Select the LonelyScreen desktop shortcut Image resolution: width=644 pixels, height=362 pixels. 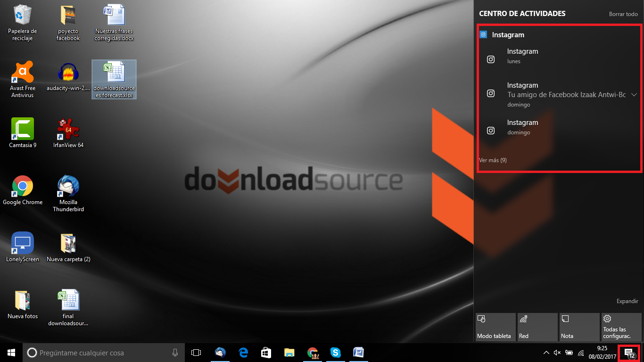[22, 247]
